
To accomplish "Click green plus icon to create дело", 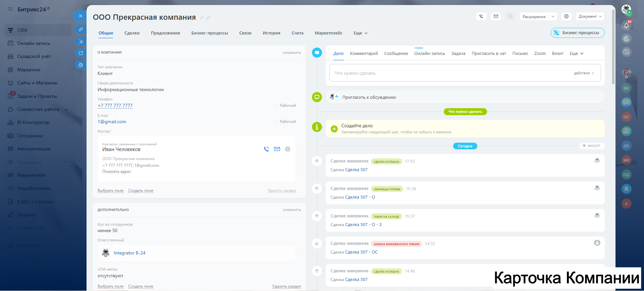I will (334, 129).
